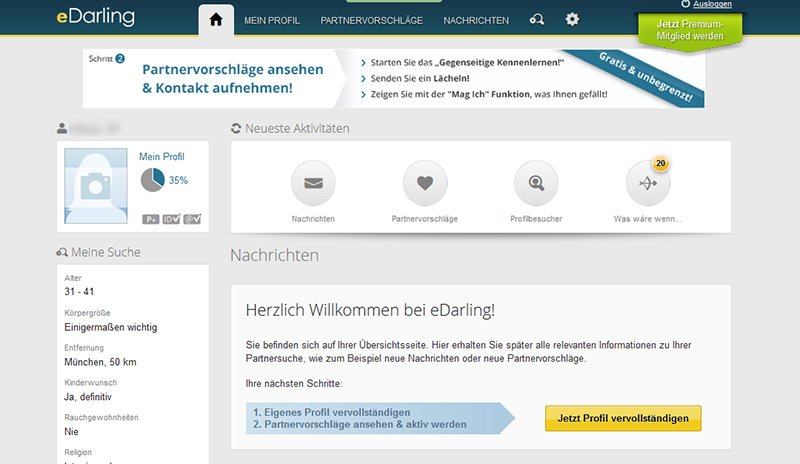800x464 pixels.
Task: Click the 35% profile completion value
Action: [178, 180]
